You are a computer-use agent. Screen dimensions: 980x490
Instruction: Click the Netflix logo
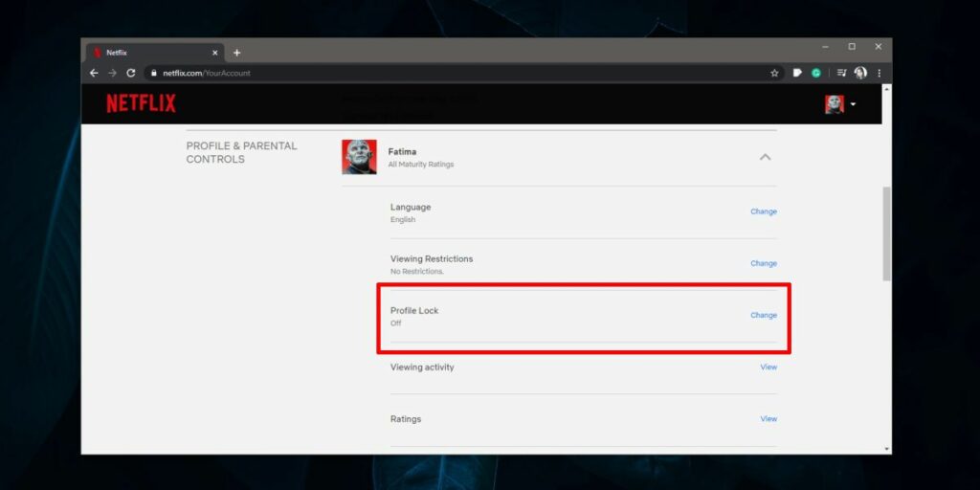[x=142, y=103]
